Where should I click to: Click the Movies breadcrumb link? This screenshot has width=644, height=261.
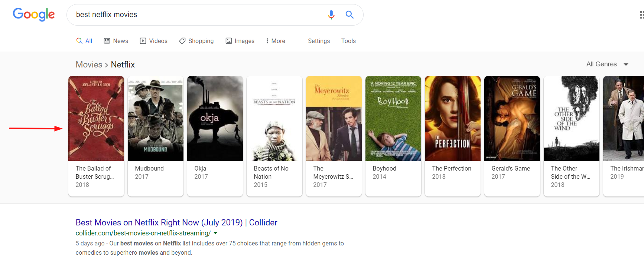click(x=89, y=65)
